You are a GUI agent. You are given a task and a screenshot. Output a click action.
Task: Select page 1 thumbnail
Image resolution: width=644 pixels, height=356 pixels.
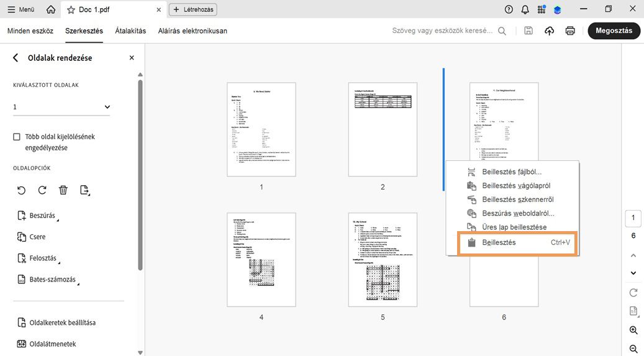click(261, 129)
